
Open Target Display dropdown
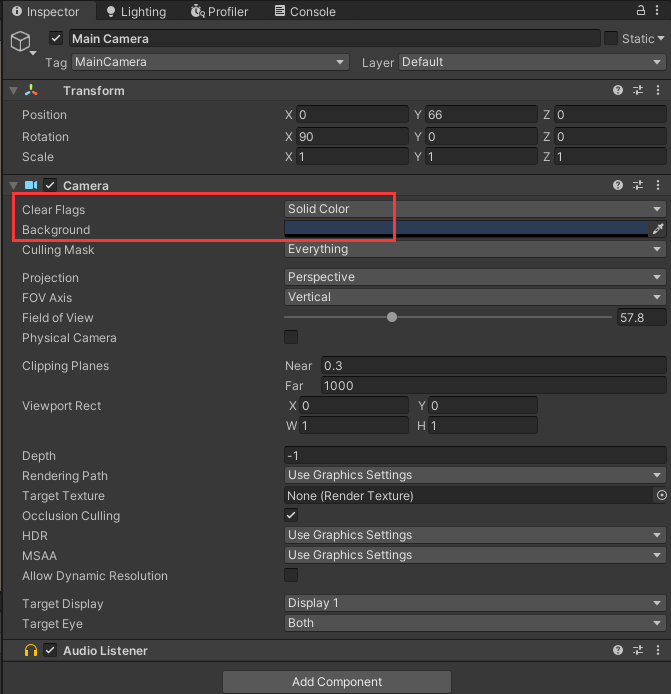(x=475, y=603)
